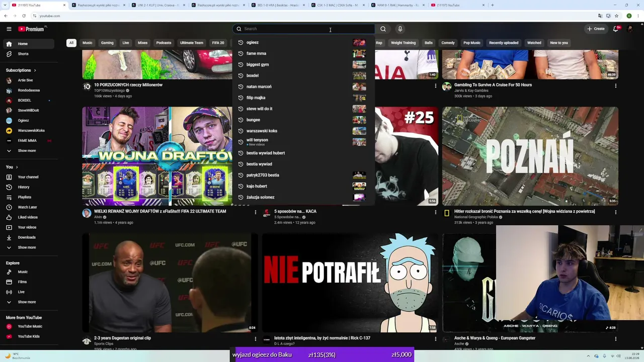Reload the page in the browser
The width and height of the screenshot is (644, 362).
click(24, 16)
